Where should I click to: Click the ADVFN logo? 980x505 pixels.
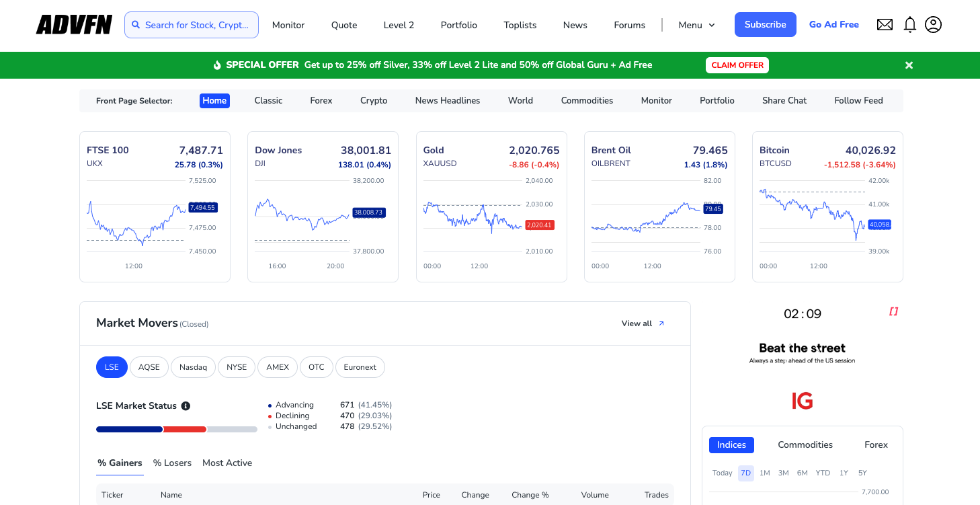(74, 25)
